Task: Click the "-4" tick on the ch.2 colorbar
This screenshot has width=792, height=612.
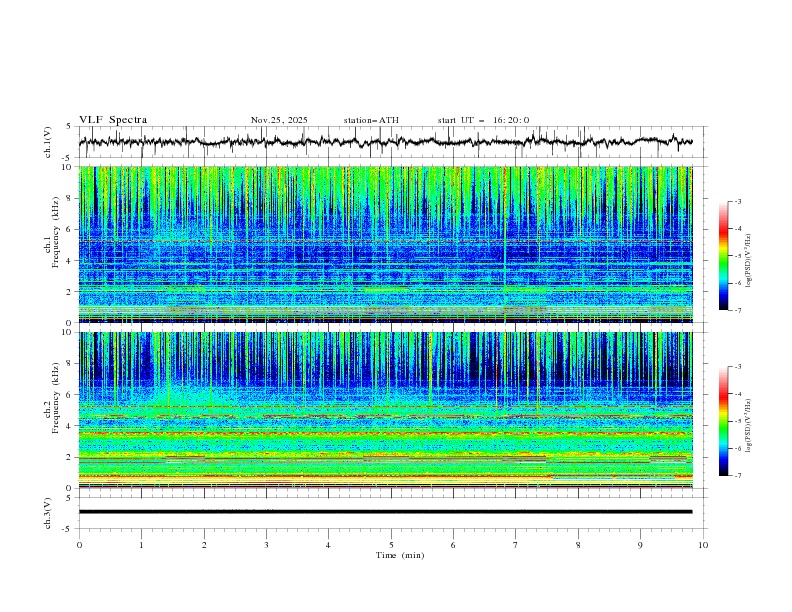Action: 737,394
